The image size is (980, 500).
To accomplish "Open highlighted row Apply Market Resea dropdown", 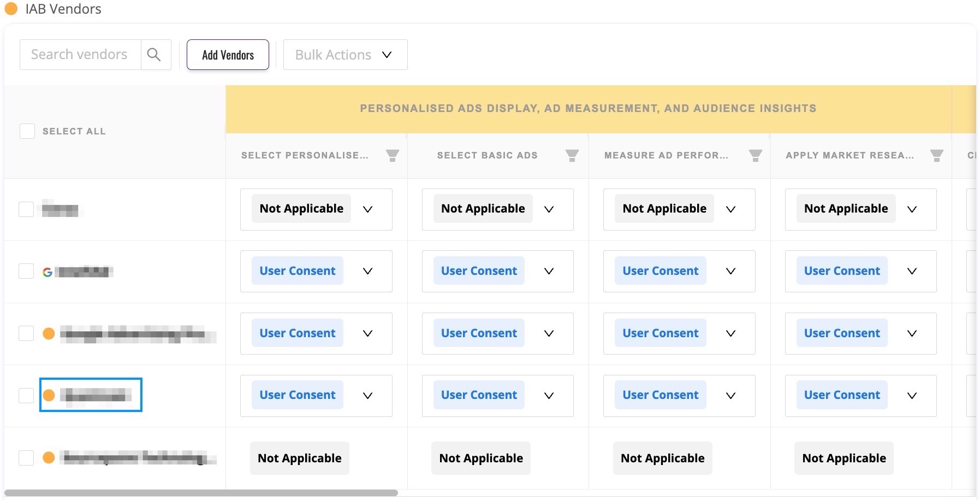I will click(860, 396).
